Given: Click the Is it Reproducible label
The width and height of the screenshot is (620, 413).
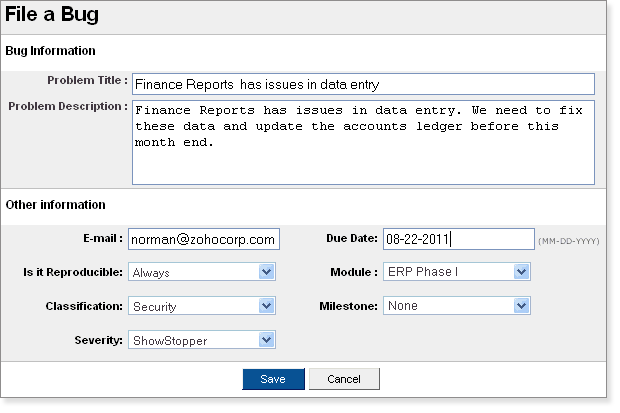Looking at the screenshot, I should click(73, 273).
